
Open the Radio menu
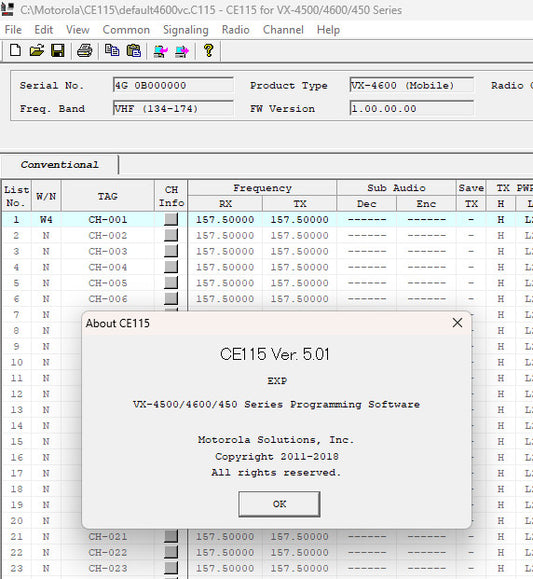235,30
